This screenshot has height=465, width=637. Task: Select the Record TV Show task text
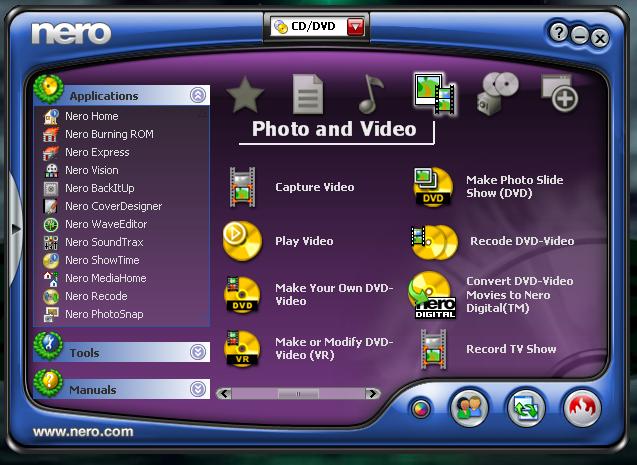pyautogui.click(x=511, y=349)
